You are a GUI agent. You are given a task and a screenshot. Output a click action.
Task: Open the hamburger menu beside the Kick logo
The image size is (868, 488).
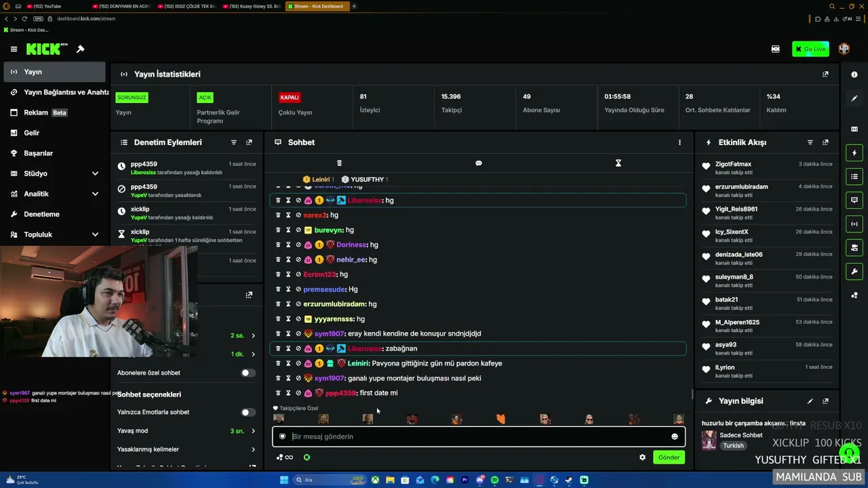(x=14, y=49)
